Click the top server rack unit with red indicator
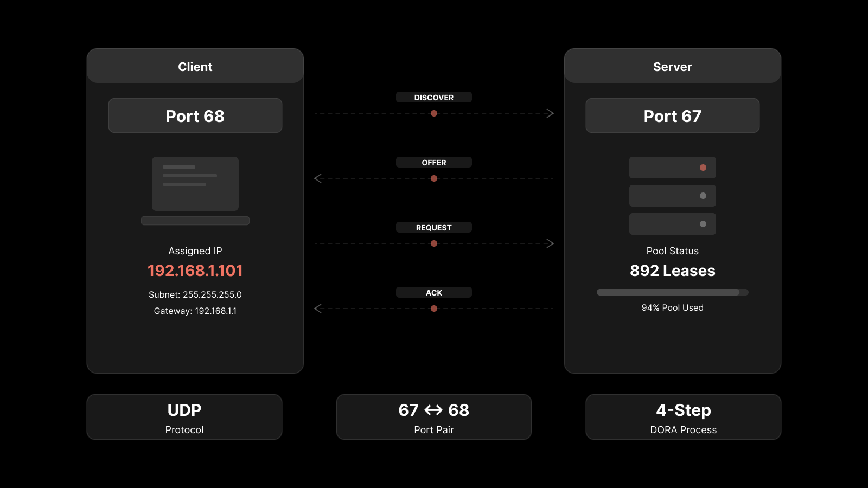 672,168
